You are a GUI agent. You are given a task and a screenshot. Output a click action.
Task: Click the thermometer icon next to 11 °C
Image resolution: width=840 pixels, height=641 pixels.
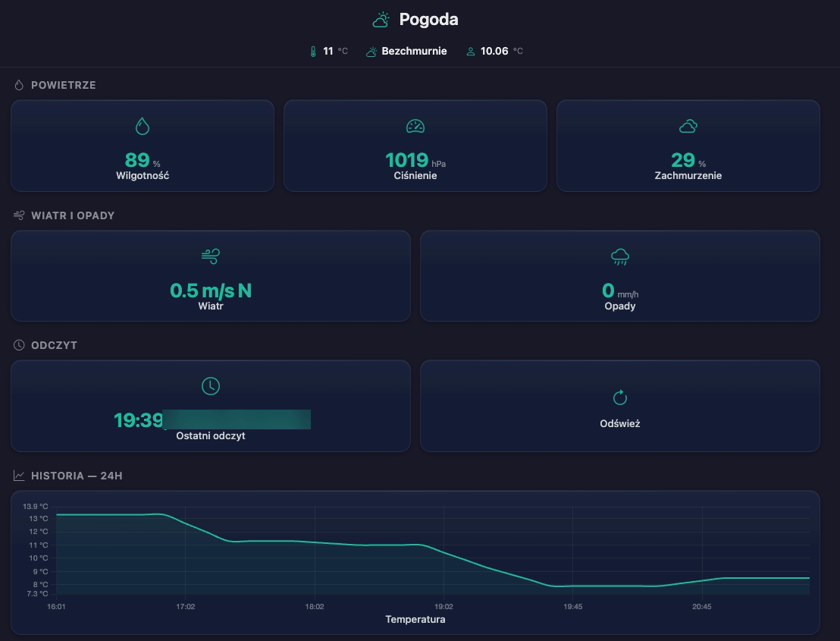(x=313, y=52)
